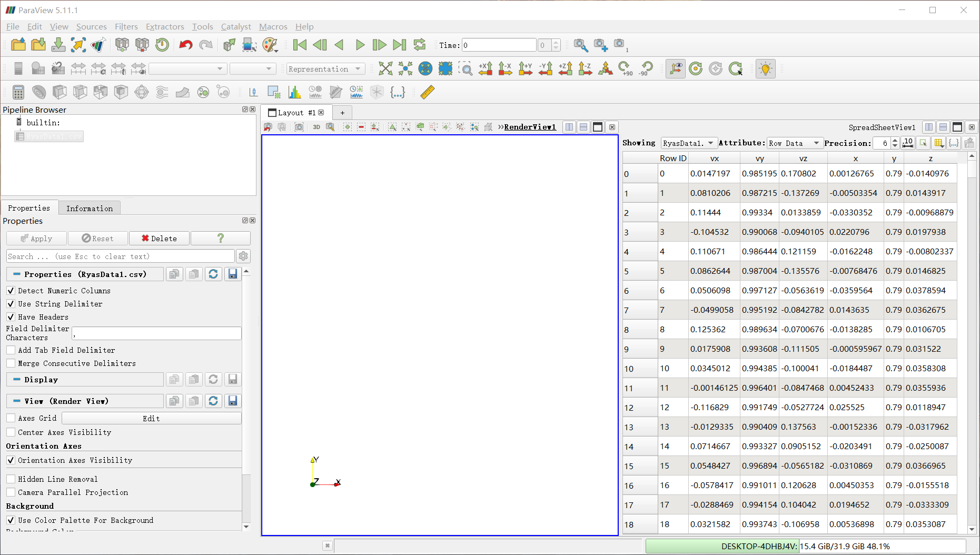Set view direction to -Z
980x555 pixels.
[x=586, y=68]
